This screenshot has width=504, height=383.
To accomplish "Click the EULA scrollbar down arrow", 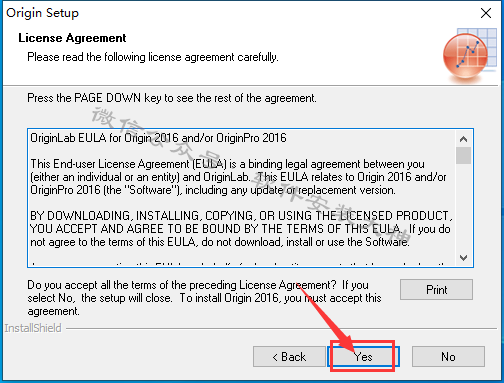I will click(463, 258).
